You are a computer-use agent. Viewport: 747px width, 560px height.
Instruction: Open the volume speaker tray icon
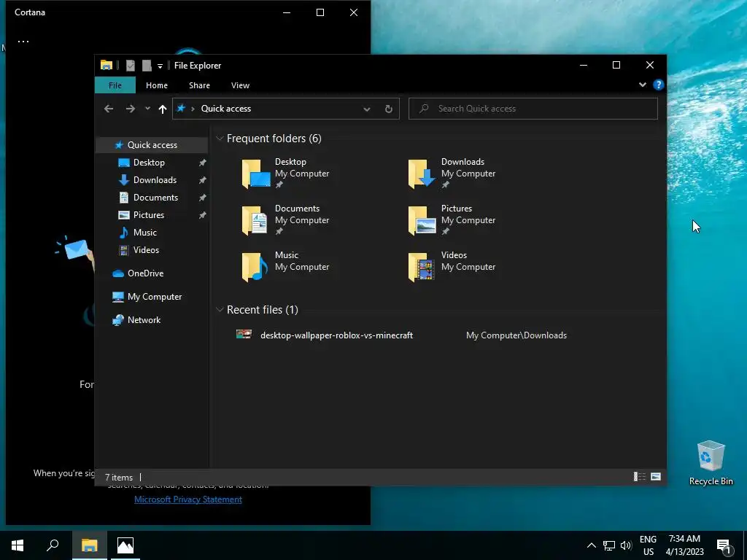[626, 545]
